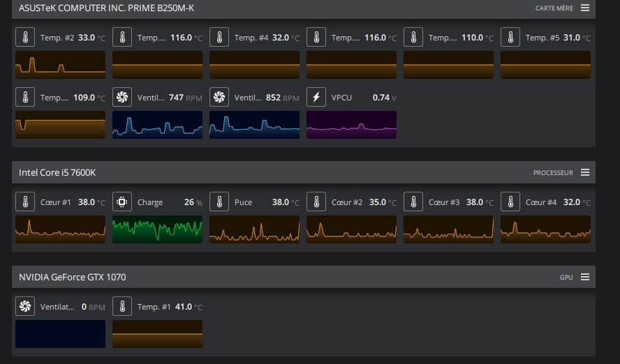Click the Cœur #1 sensor label
620x364 pixels.
55,202
